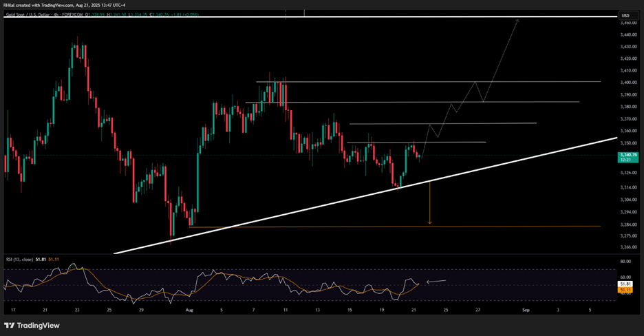Image resolution: width=644 pixels, height=336 pixels.
Task: Click the 3,420.00 price axis label
Action: tap(628, 59)
